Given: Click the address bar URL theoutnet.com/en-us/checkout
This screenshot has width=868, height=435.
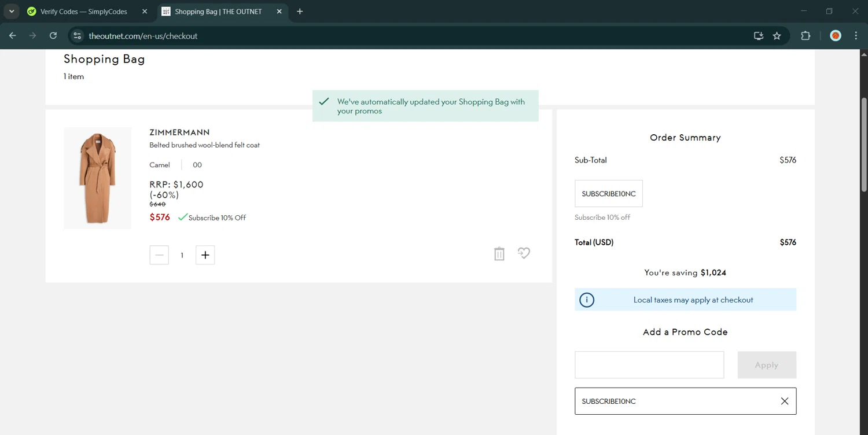Looking at the screenshot, I should 143,36.
